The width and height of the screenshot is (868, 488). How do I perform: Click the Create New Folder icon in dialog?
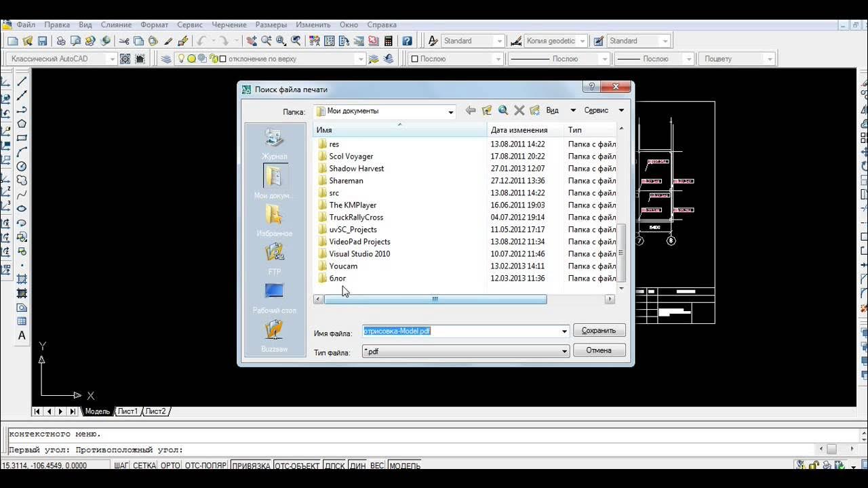click(x=535, y=110)
